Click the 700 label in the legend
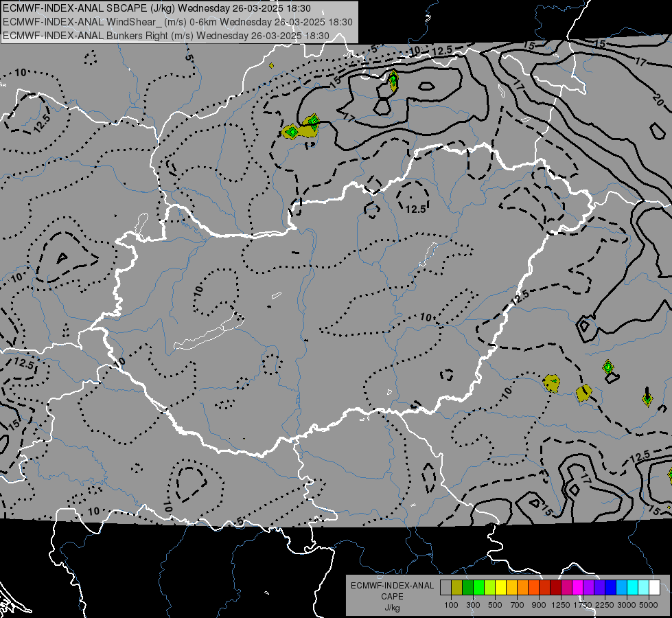 (x=518, y=605)
